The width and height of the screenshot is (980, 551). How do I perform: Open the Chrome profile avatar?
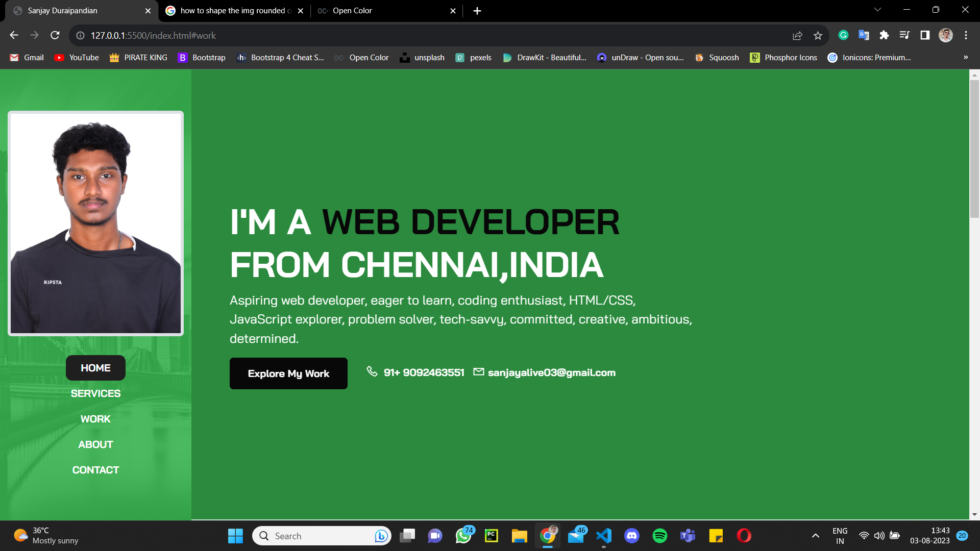946,35
